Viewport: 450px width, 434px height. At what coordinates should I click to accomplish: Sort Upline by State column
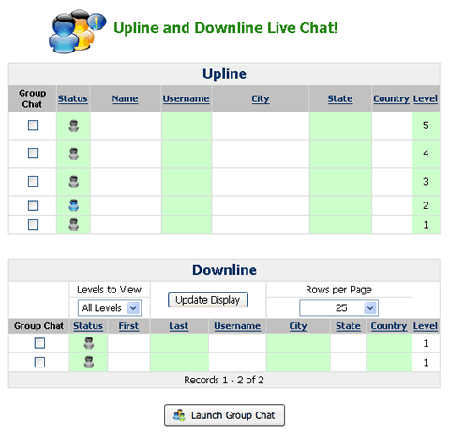(x=340, y=99)
